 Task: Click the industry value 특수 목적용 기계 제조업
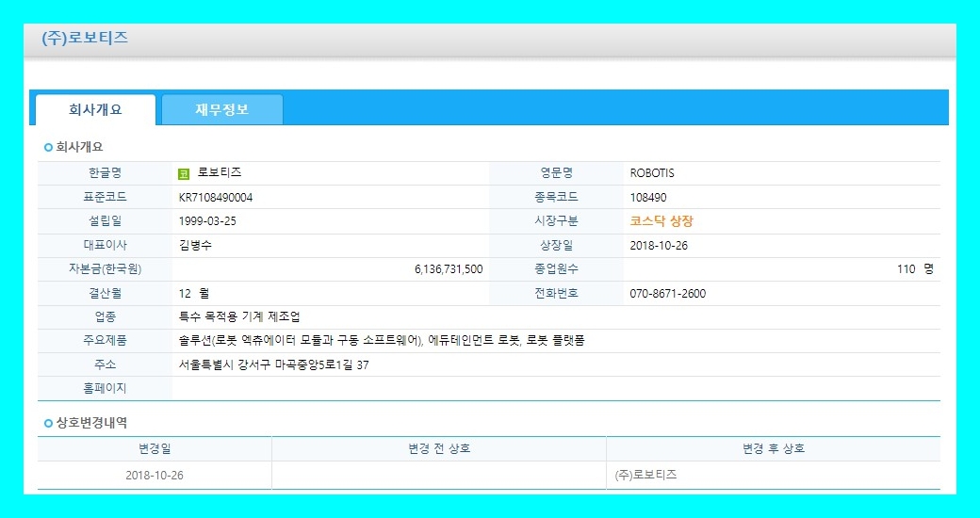(239, 316)
